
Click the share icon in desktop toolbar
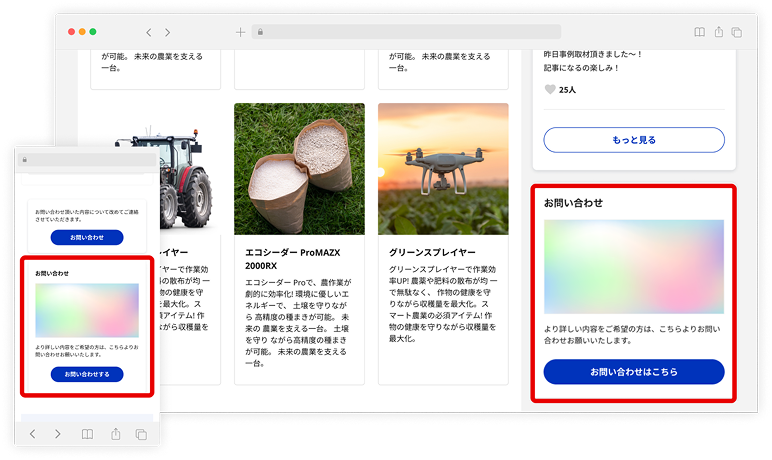point(719,32)
